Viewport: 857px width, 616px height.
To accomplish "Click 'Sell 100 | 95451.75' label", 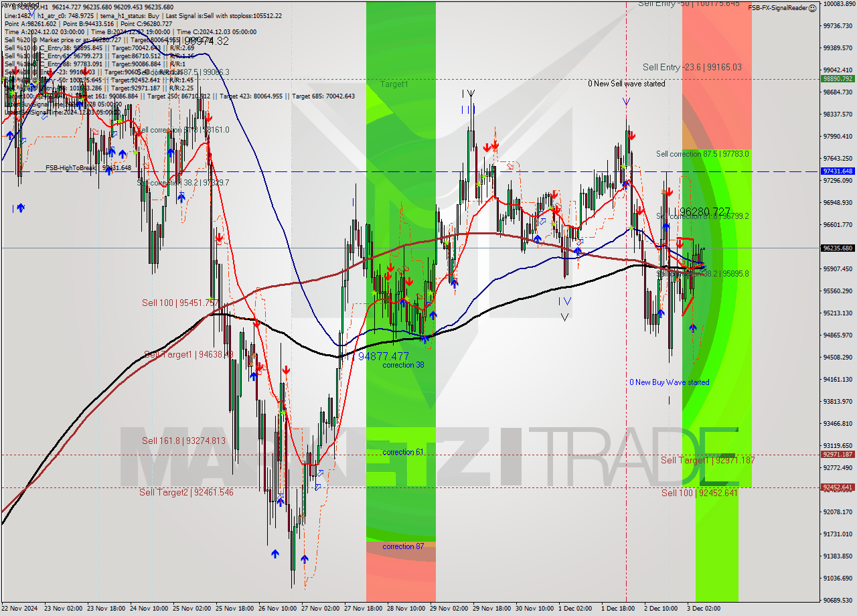I will (180, 303).
